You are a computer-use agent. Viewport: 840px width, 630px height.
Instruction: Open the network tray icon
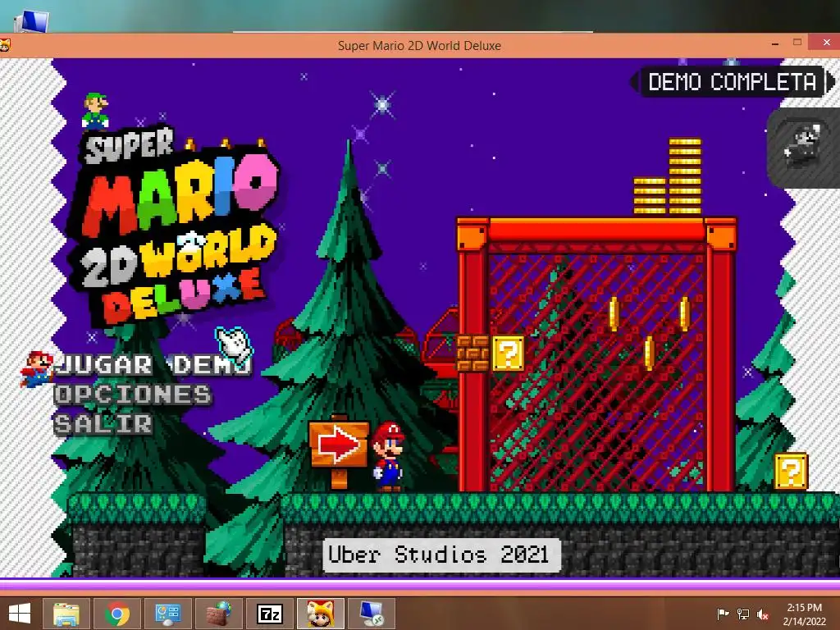pos(743,614)
